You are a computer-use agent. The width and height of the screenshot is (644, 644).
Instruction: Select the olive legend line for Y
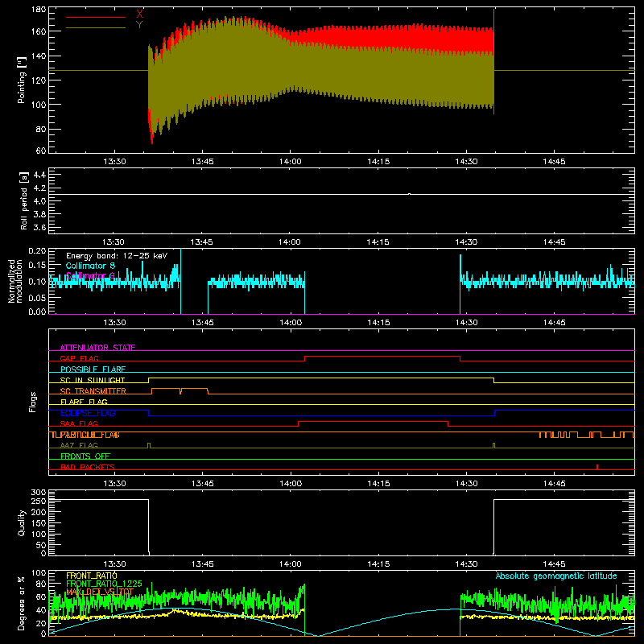click(x=96, y=28)
